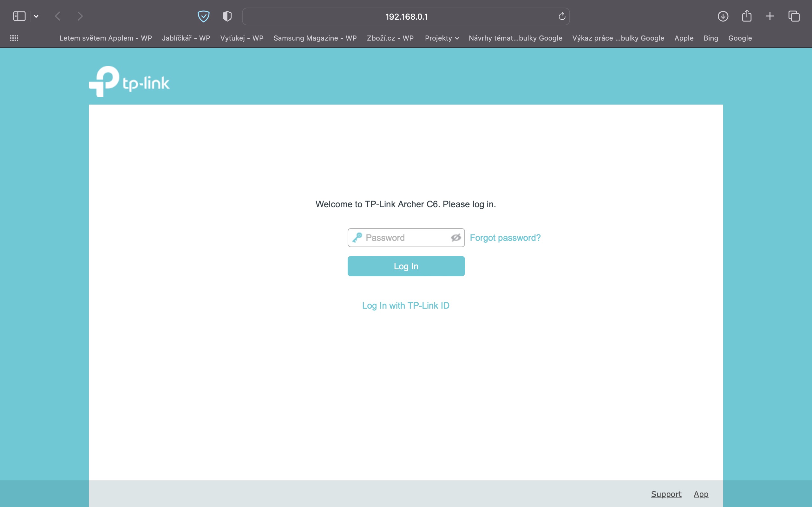The height and width of the screenshot is (507, 812).
Task: Open the Jablíčkář - WP bookmark
Action: point(186,38)
